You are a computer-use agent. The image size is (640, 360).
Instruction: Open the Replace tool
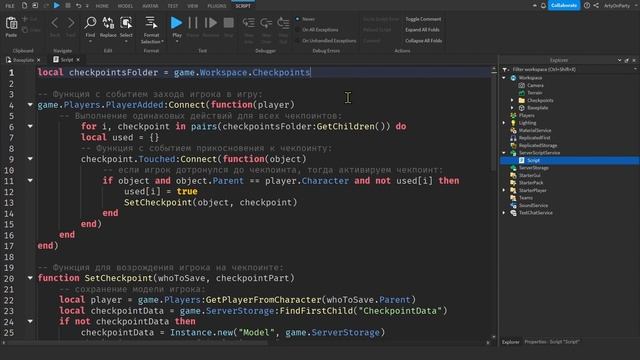108,23
